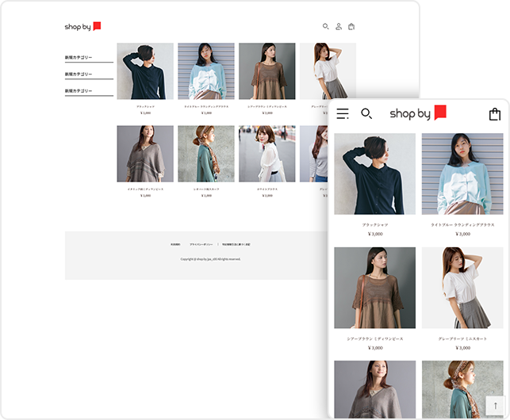Click ライトブルー ラウンディングブラウス name in mobile view

[462, 224]
